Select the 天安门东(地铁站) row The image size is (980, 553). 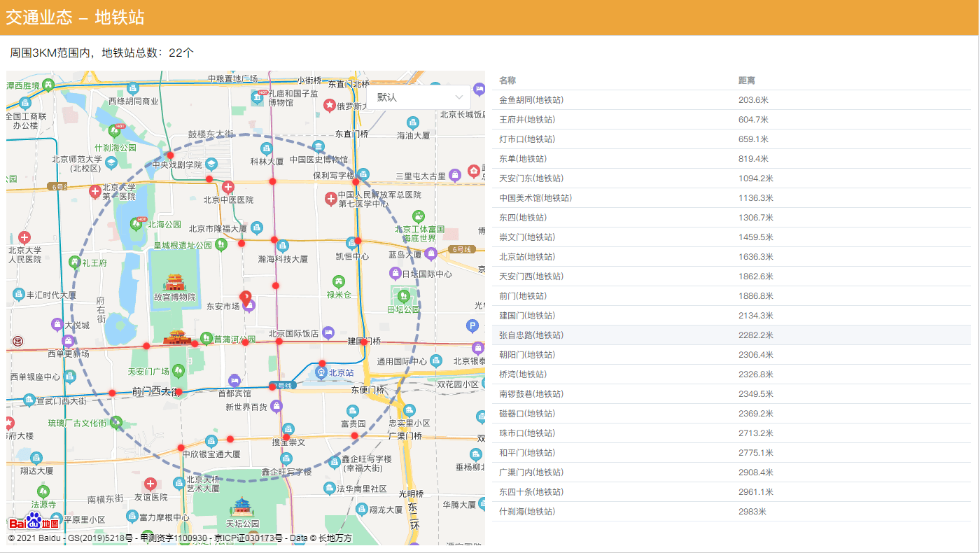tap(731, 178)
